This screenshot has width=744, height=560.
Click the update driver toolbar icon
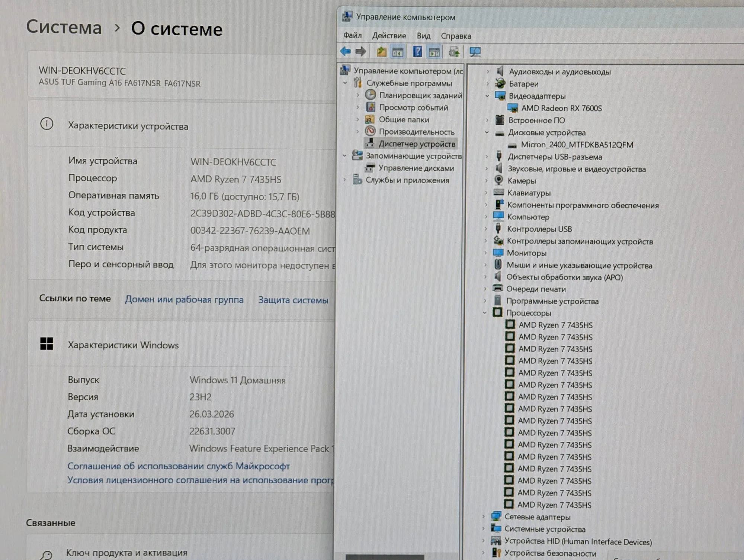point(454,52)
